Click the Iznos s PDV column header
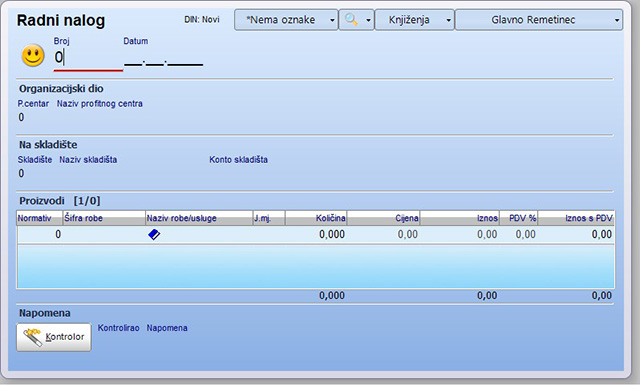 tap(576, 218)
